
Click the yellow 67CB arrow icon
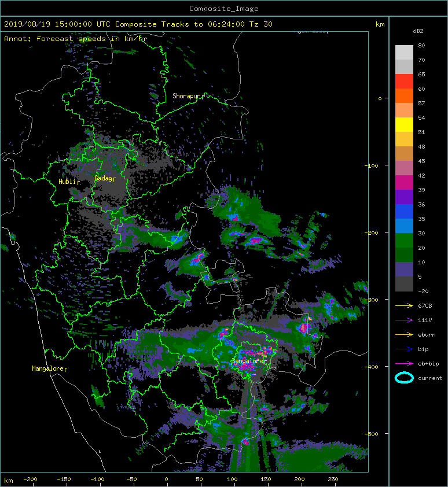pyautogui.click(x=404, y=306)
